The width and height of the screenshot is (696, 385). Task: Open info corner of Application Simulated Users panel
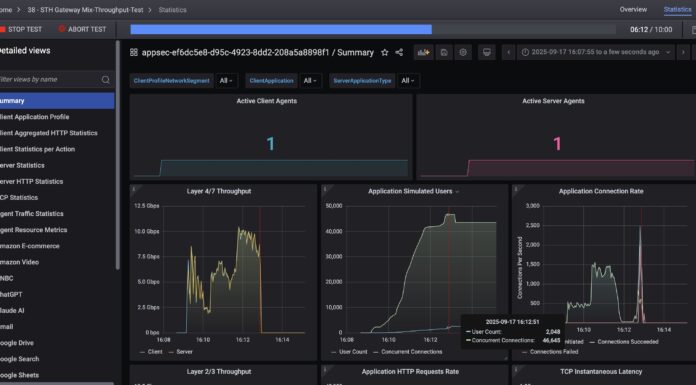(325, 190)
